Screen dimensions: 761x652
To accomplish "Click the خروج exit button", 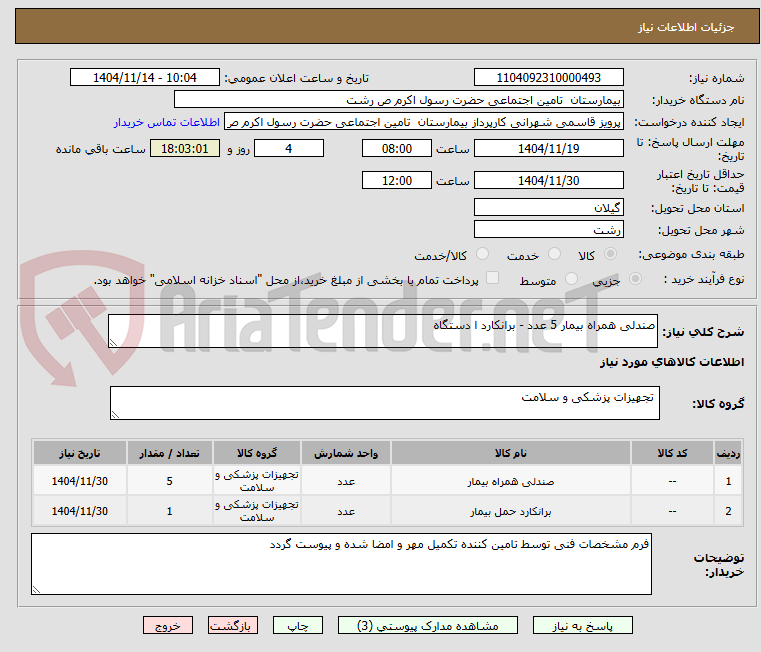I will [167, 625].
